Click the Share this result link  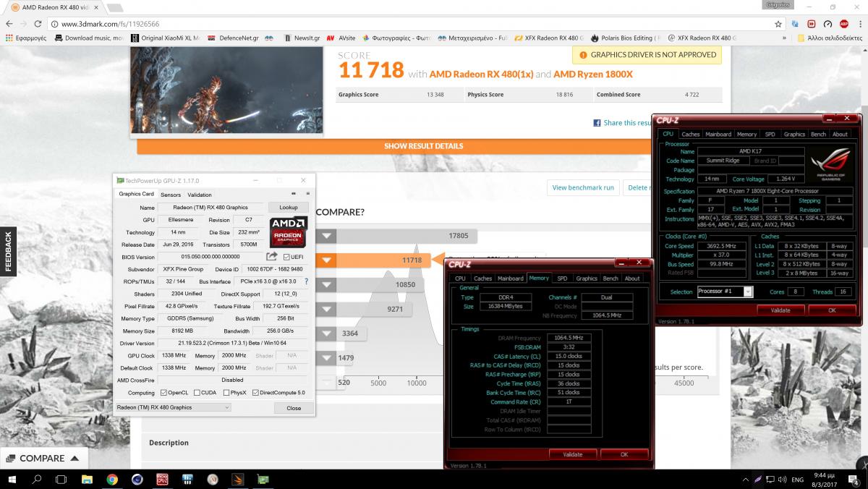point(628,123)
